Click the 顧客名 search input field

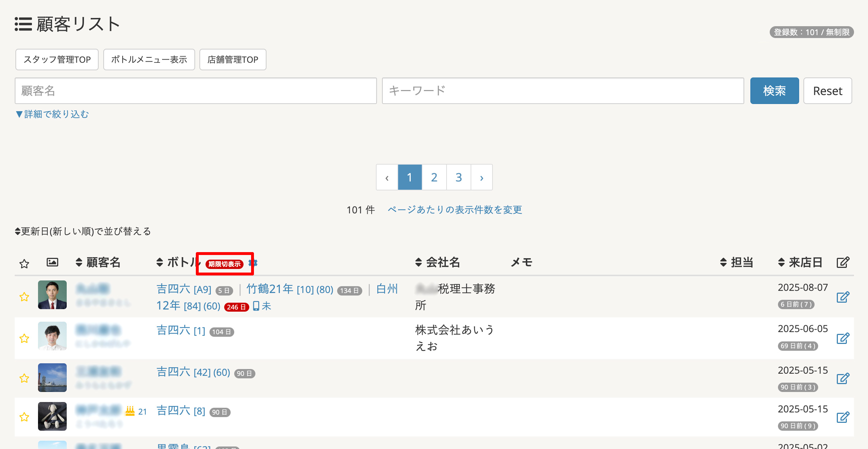[x=195, y=91]
